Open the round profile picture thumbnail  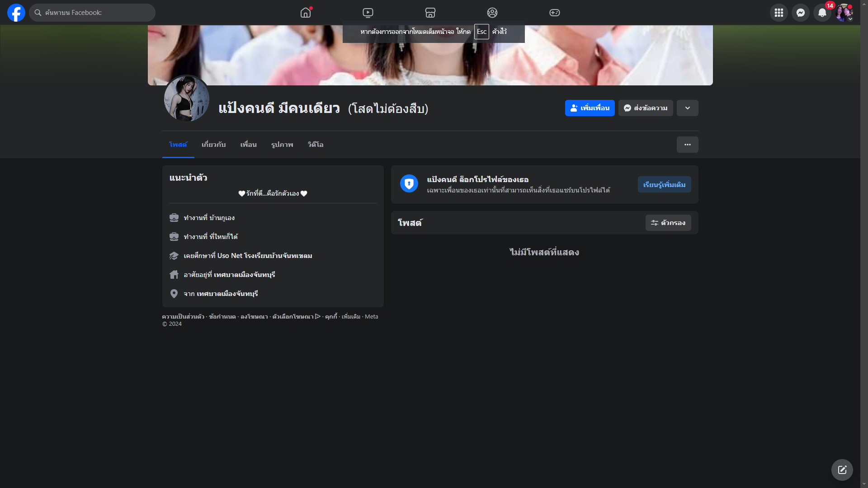[186, 99]
